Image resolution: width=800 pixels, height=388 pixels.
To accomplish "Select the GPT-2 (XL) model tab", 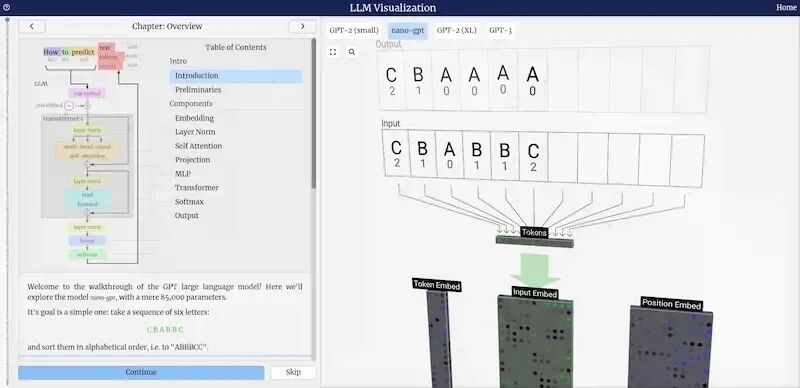I will click(x=456, y=31).
